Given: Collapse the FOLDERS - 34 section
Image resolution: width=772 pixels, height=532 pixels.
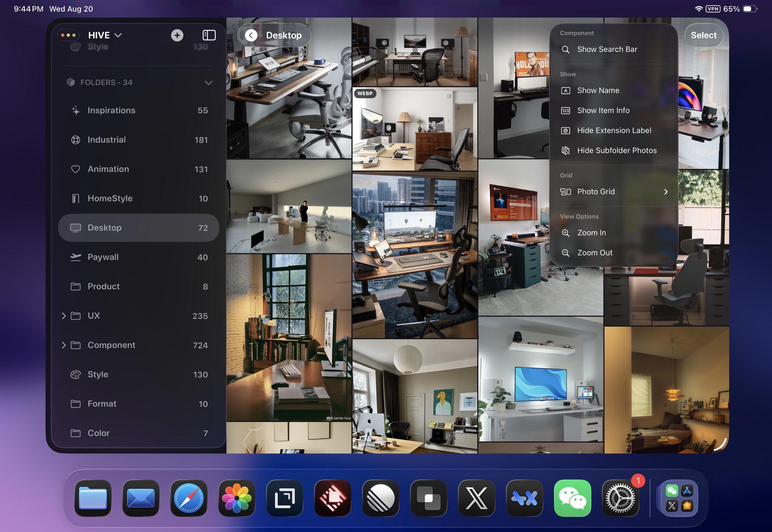Looking at the screenshot, I should point(208,83).
